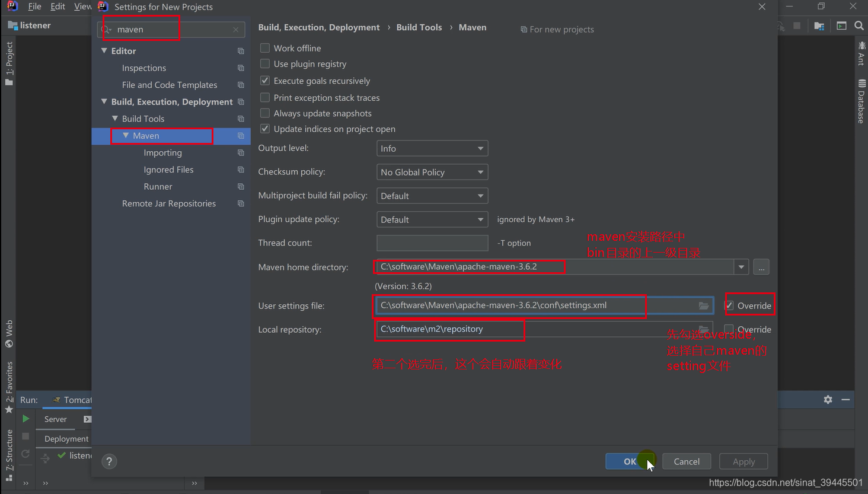Open the Database tool window

point(861,101)
